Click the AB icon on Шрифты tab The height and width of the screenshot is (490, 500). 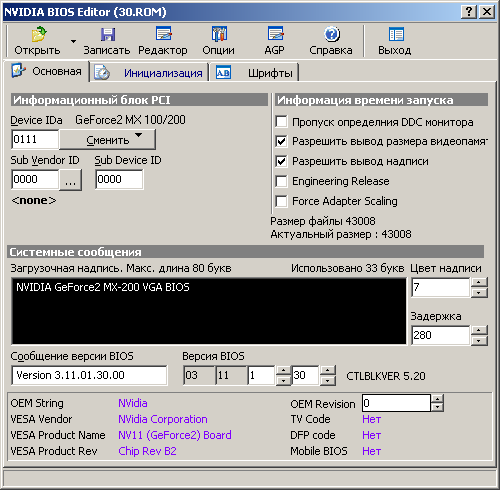pyautogui.click(x=223, y=73)
